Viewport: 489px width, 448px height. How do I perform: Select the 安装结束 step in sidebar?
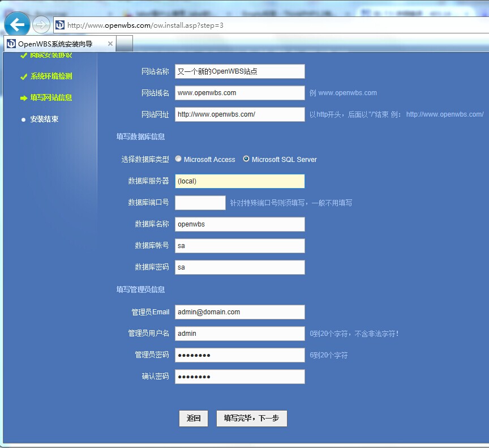click(x=45, y=119)
